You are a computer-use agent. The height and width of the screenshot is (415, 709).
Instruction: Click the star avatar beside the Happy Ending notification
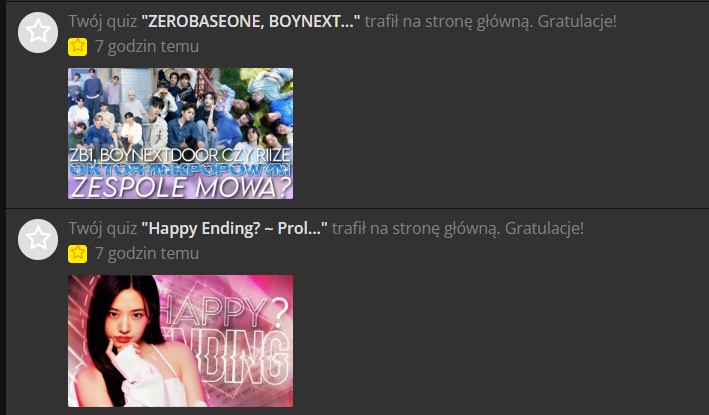(x=38, y=240)
